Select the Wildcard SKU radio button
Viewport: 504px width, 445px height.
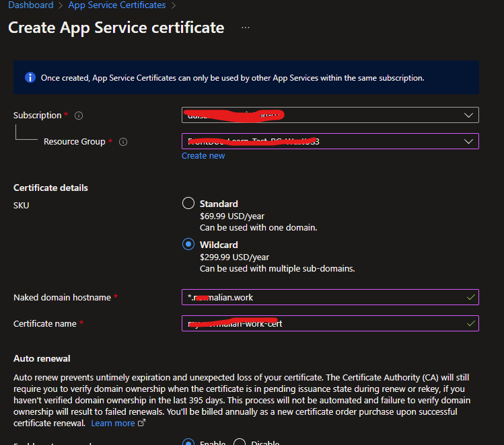pyautogui.click(x=188, y=245)
